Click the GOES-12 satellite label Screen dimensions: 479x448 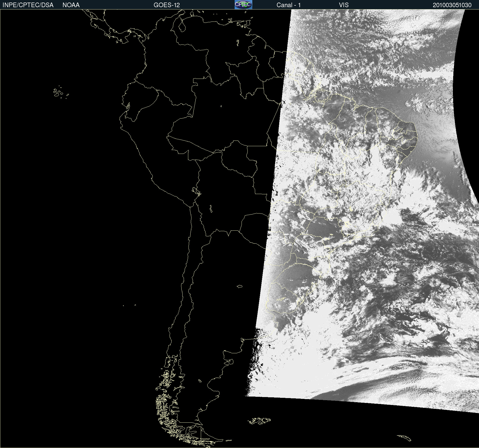167,5
